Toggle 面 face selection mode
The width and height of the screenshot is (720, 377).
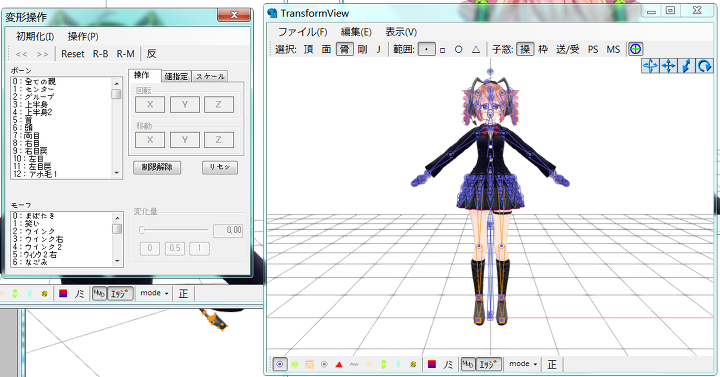(326, 49)
